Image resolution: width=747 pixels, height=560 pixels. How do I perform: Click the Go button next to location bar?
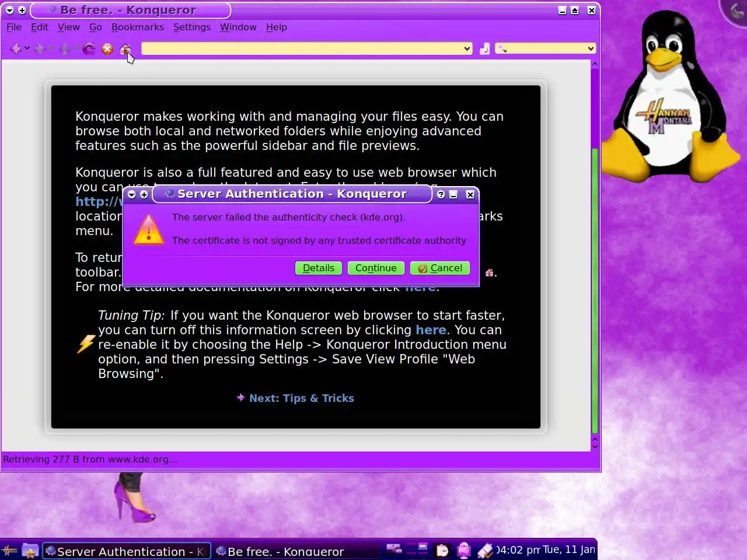(485, 49)
